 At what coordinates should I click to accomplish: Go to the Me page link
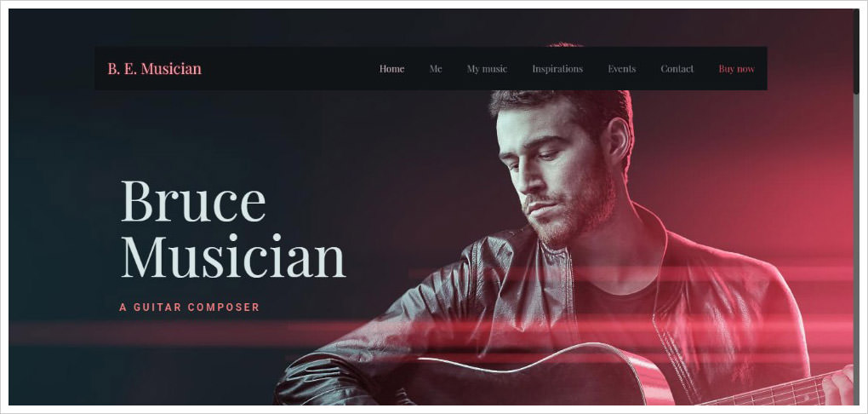click(436, 69)
